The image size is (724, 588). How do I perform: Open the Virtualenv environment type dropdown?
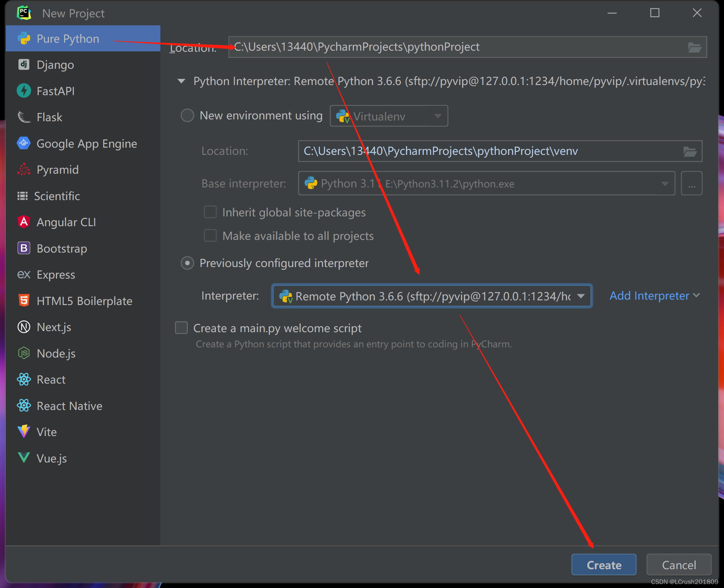tap(437, 116)
